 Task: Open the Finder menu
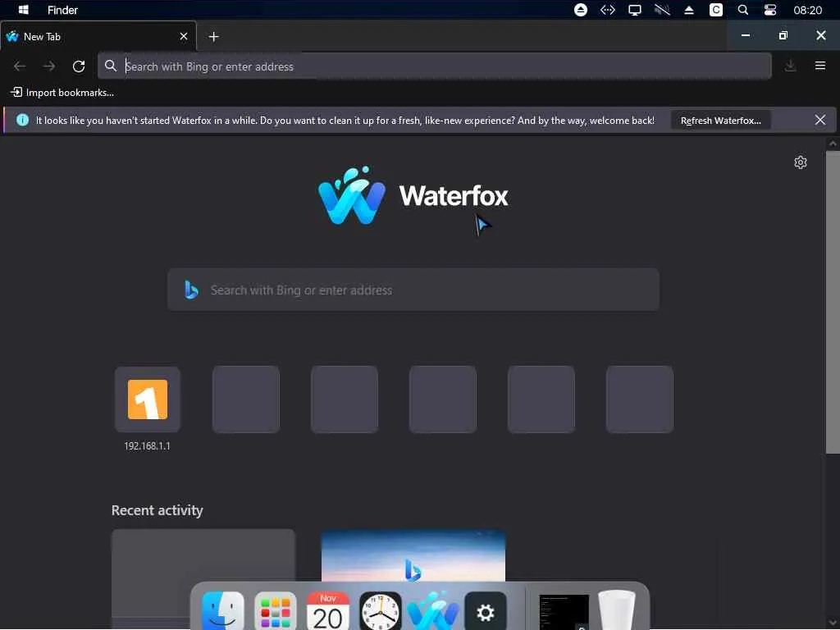[x=62, y=10]
